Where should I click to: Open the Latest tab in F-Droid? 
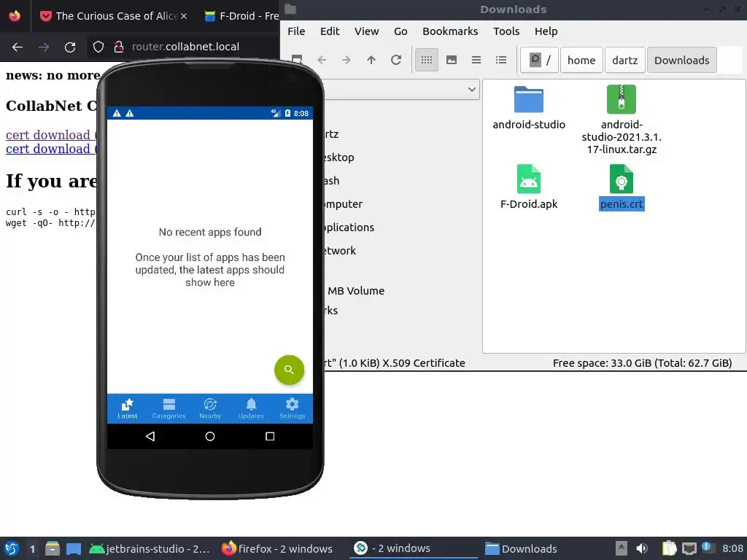click(127, 408)
